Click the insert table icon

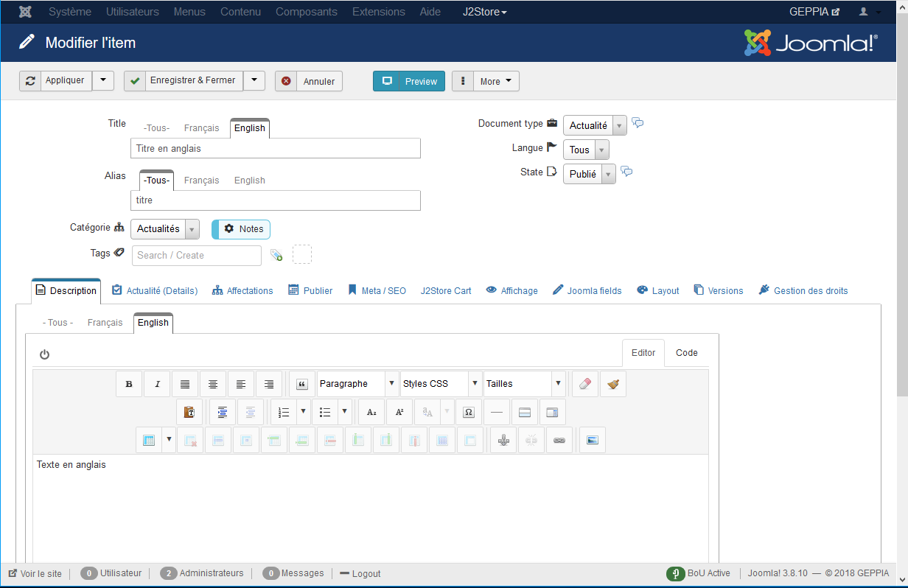(x=149, y=441)
